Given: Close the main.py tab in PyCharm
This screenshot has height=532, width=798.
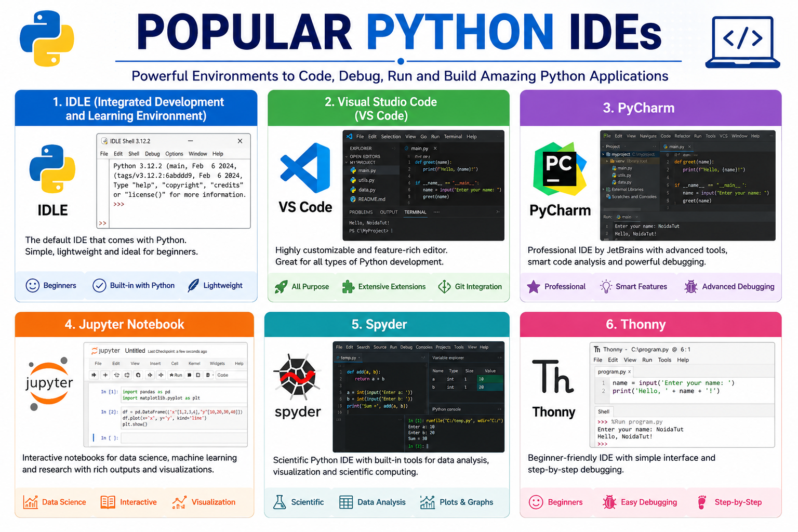Looking at the screenshot, I should [690, 147].
